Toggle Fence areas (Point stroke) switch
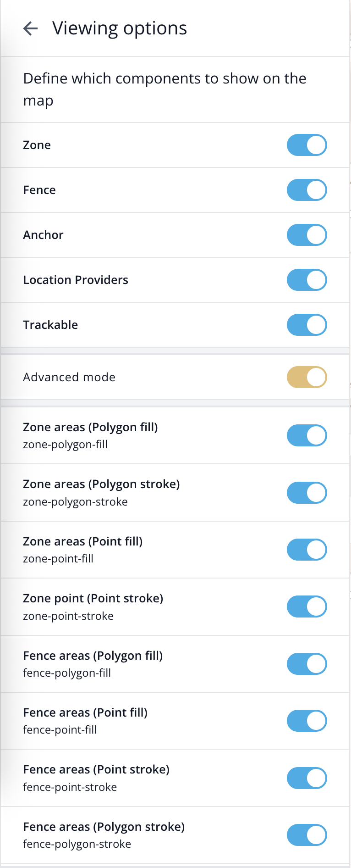Image resolution: width=351 pixels, height=868 pixels. point(307,778)
